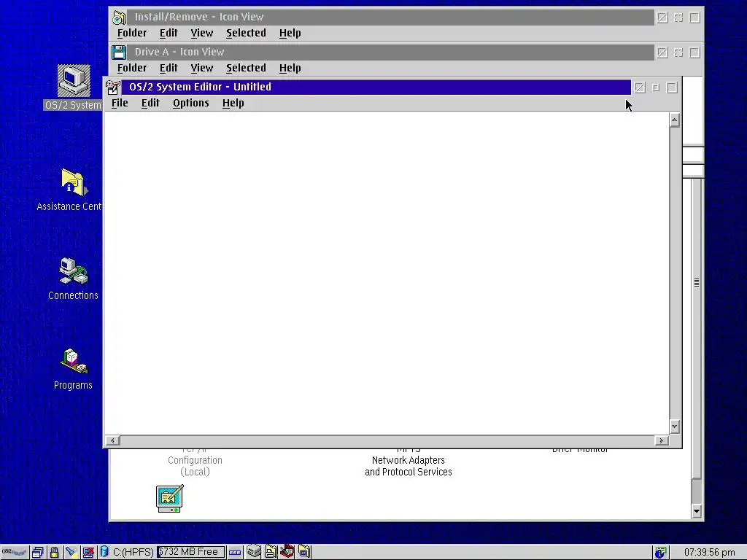Image resolution: width=747 pixels, height=560 pixels.
Task: Click inside the System Editor text area
Action: pos(387,273)
